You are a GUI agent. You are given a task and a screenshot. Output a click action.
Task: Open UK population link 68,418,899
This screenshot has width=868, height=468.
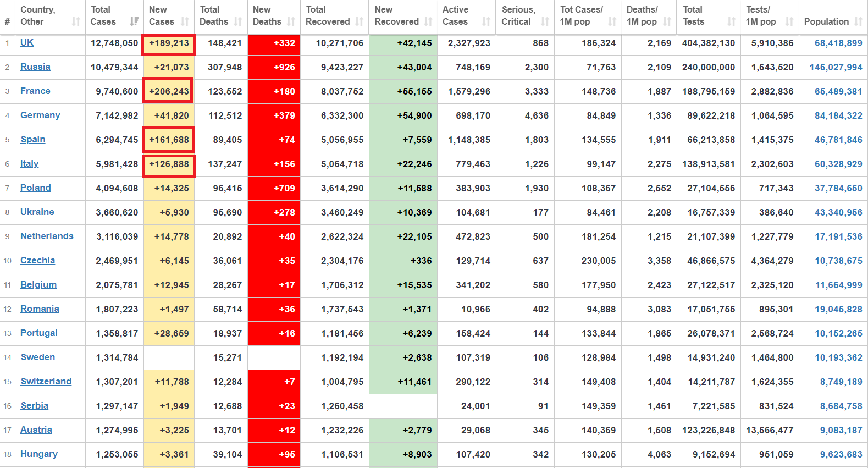[838, 43]
